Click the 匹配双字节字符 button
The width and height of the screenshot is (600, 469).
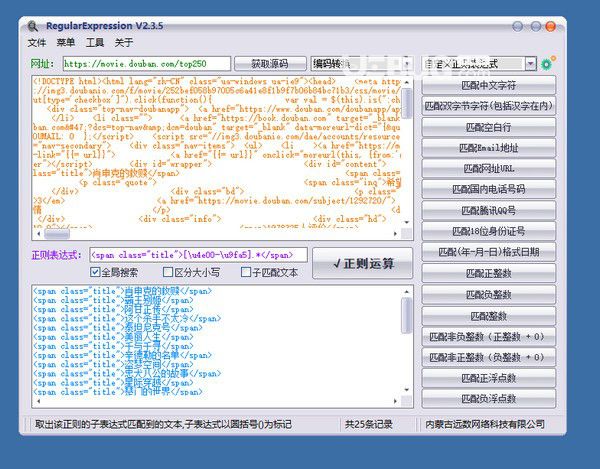(489, 106)
